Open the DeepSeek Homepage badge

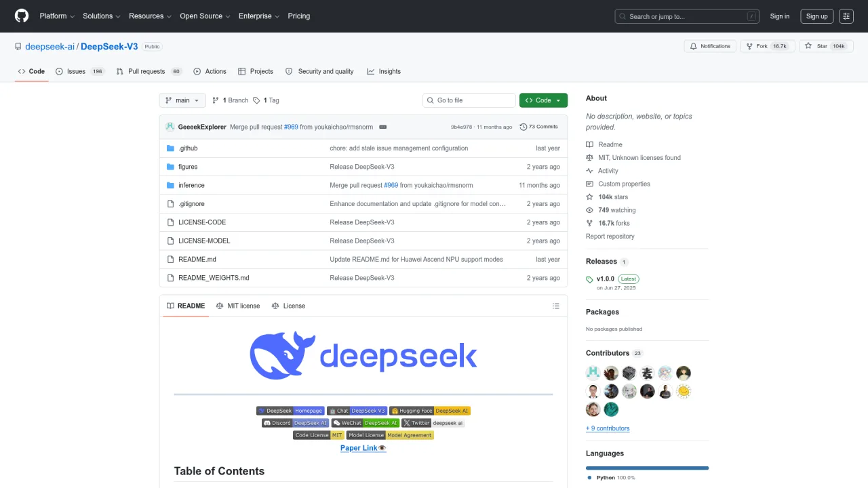(290, 411)
